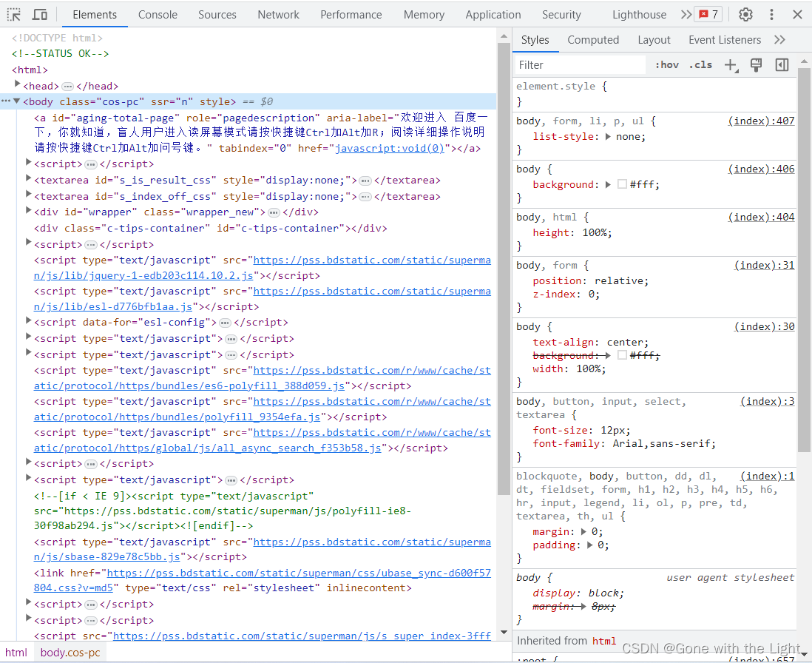Expand the head element node
The width and height of the screenshot is (812, 663).
[x=17, y=84]
